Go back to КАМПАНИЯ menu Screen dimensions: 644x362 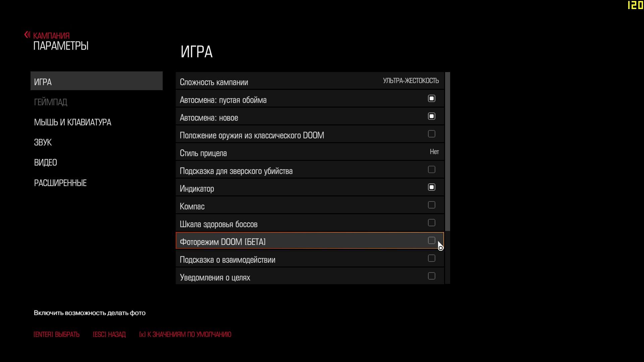[x=51, y=36]
